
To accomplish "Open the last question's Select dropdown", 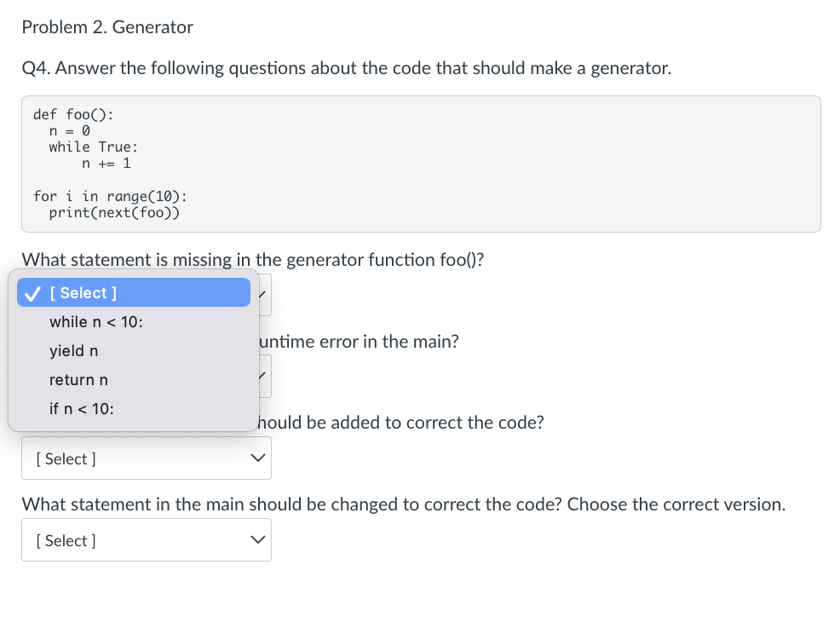I will click(147, 539).
